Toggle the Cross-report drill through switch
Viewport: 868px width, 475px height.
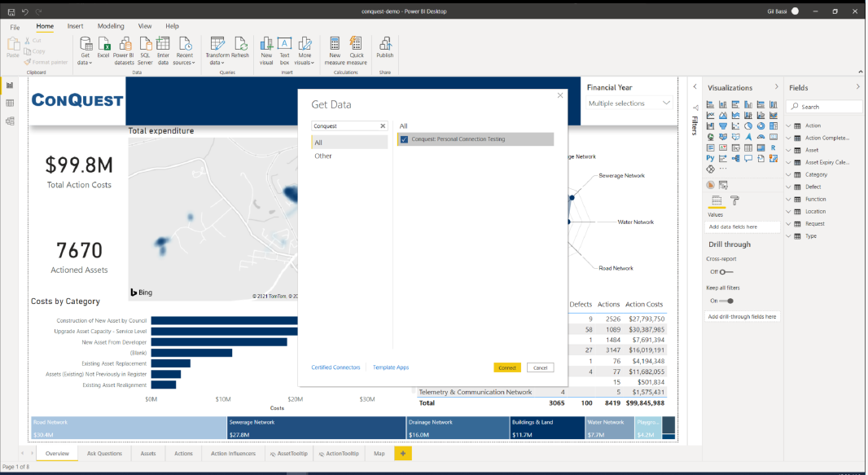(x=726, y=272)
